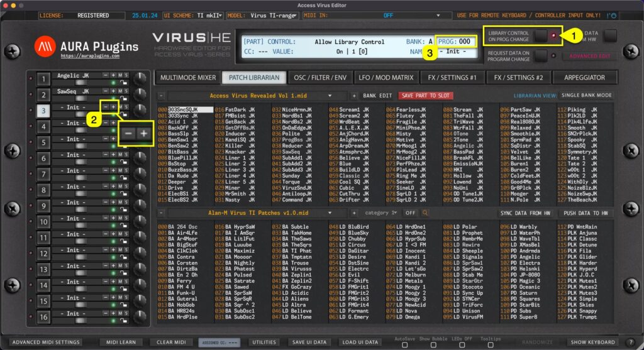This screenshot has width=644, height=350.
Task: Click the lock icon on part 2
Action: pyautogui.click(x=123, y=99)
